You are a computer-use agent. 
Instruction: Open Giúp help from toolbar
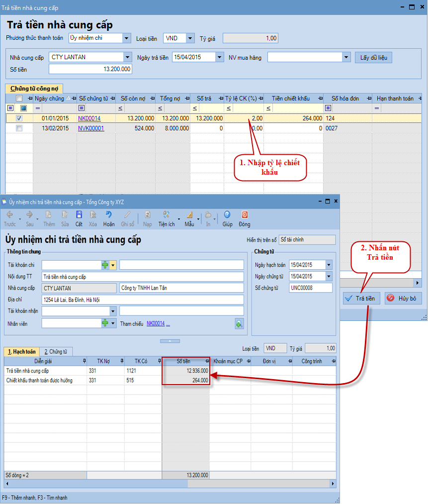coord(227,218)
